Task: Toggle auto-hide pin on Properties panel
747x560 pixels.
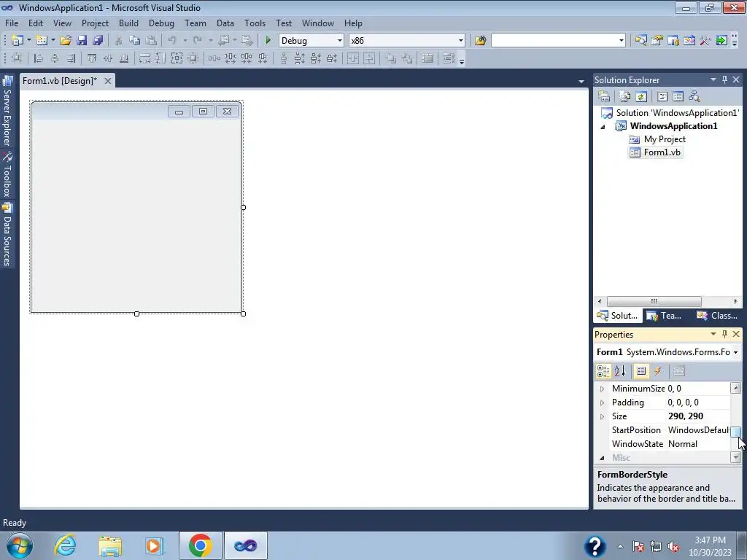Action: coord(724,334)
